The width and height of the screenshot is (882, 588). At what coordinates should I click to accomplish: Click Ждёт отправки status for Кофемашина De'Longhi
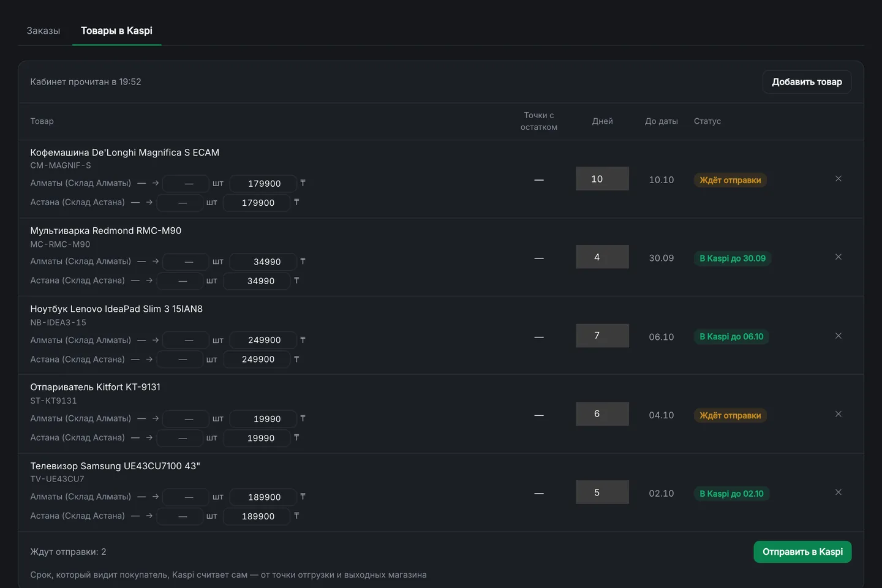coord(731,180)
